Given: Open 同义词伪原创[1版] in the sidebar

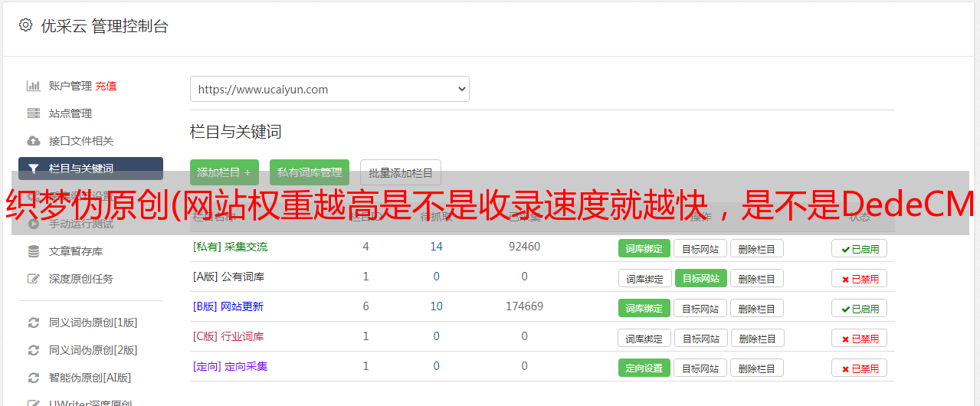Looking at the screenshot, I should [x=93, y=323].
